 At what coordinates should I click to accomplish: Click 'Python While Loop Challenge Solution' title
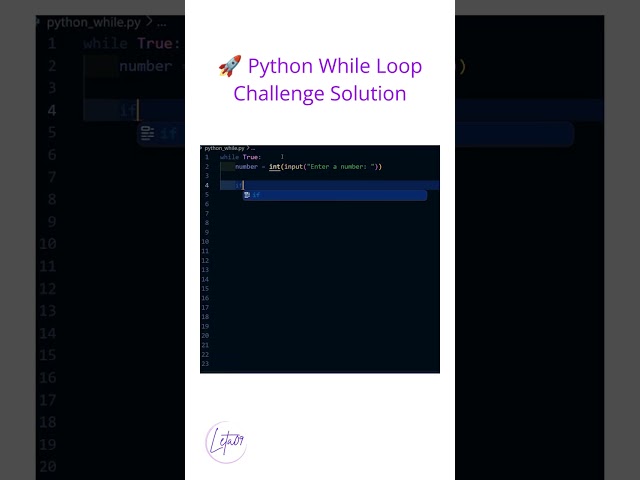320,80
